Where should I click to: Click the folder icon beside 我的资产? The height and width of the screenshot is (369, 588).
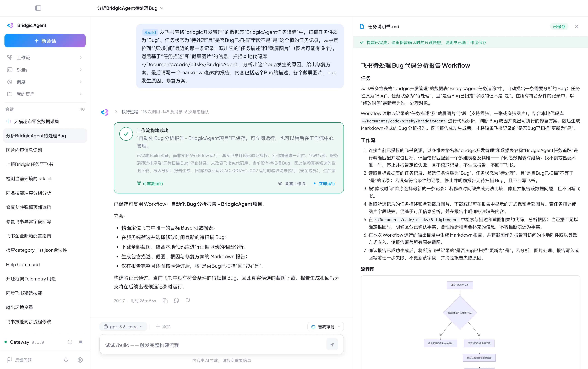click(9, 94)
